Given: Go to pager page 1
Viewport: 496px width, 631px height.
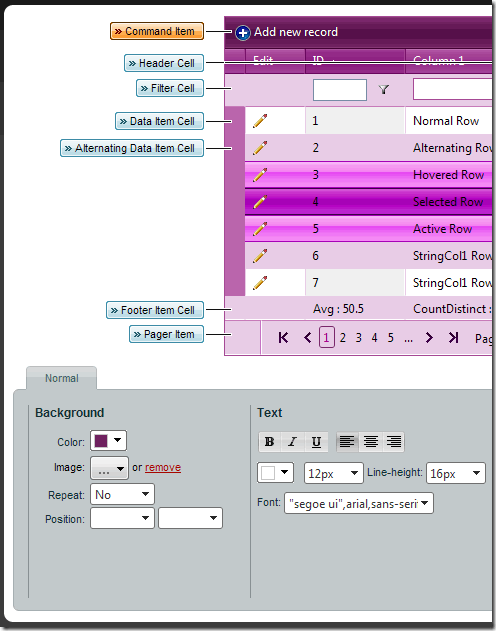Looking at the screenshot, I should coord(327,338).
